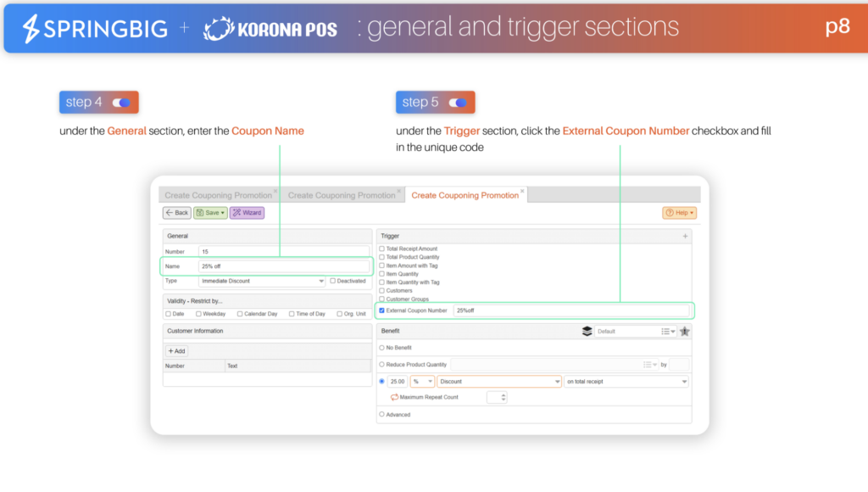The width and height of the screenshot is (868, 492).
Task: Restrict validity by Date checkbox
Action: (x=169, y=314)
